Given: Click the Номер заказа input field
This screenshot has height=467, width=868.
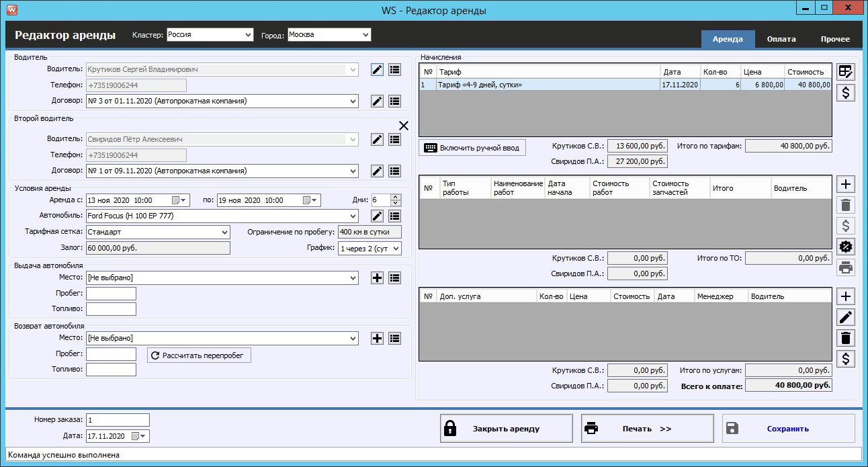Looking at the screenshot, I should click(x=118, y=420).
